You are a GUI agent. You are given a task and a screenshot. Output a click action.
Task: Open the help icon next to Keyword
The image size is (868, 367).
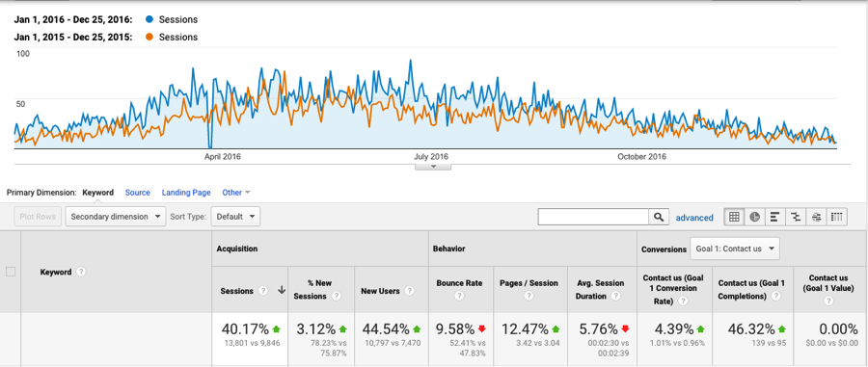[x=81, y=272]
